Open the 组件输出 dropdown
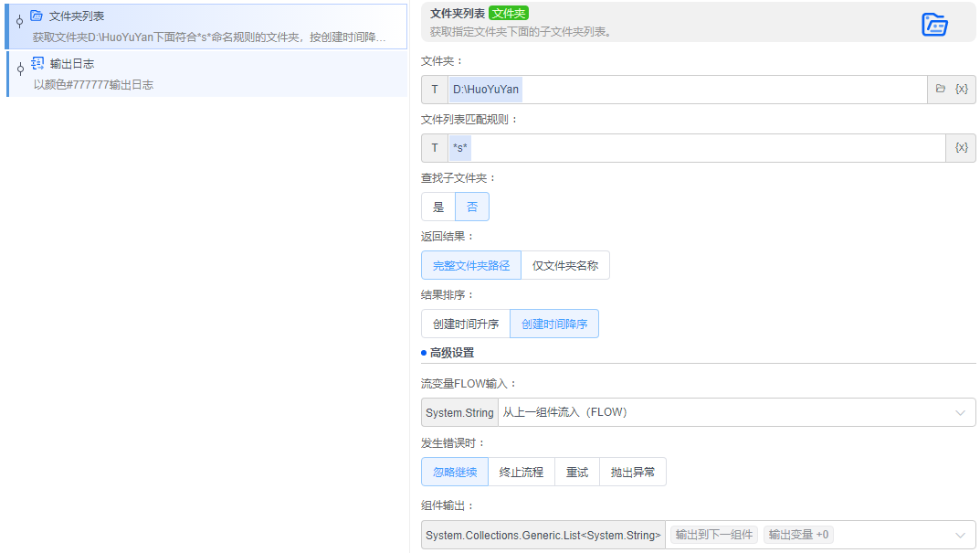Viewport: 980px width, 553px height. click(964, 535)
